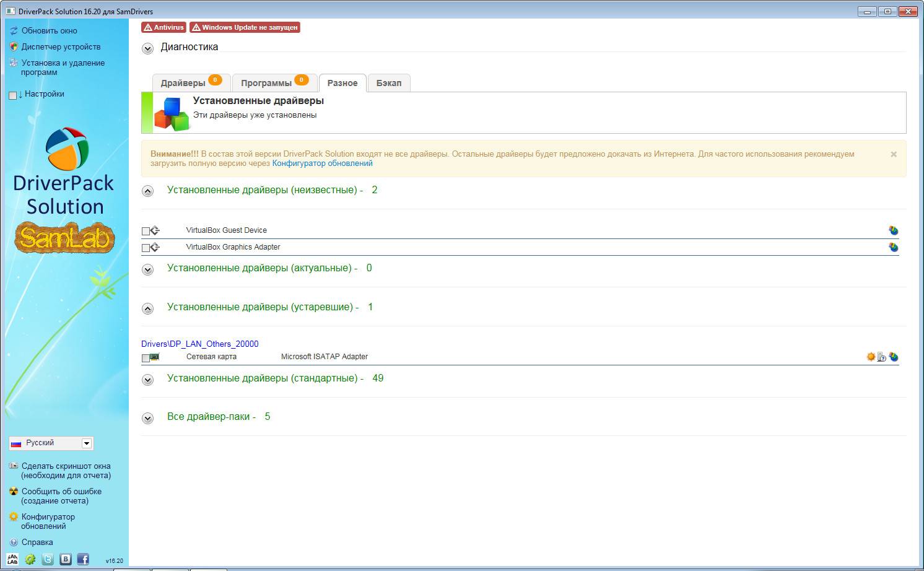This screenshot has height=571, width=924.
Task: Click Сделать скриншот окна link
Action: pos(66,471)
